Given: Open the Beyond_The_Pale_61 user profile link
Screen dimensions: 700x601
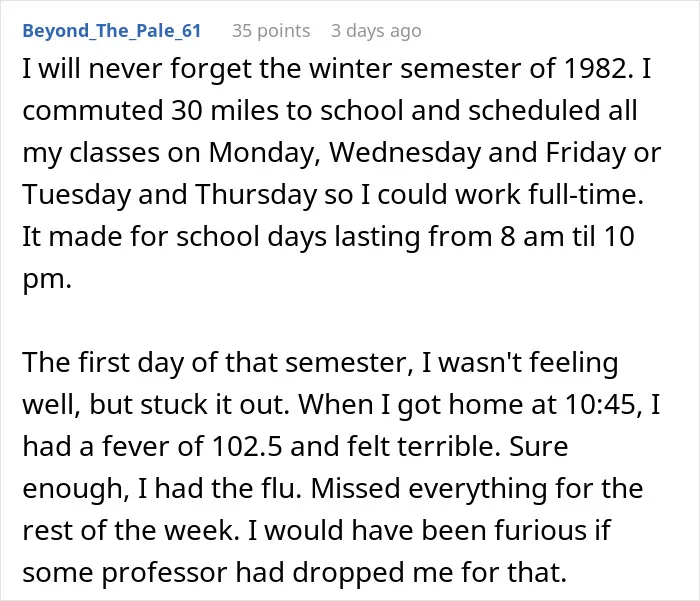Looking at the screenshot, I should coord(112,31).
